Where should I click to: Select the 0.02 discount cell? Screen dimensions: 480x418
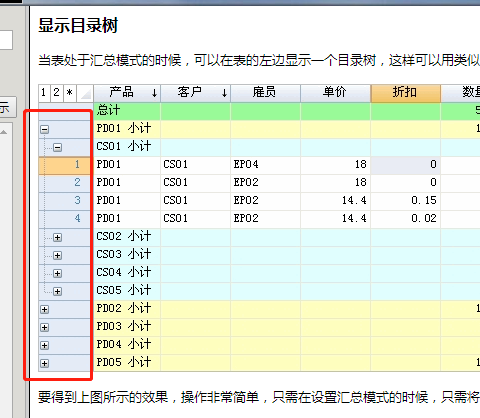coord(406,219)
